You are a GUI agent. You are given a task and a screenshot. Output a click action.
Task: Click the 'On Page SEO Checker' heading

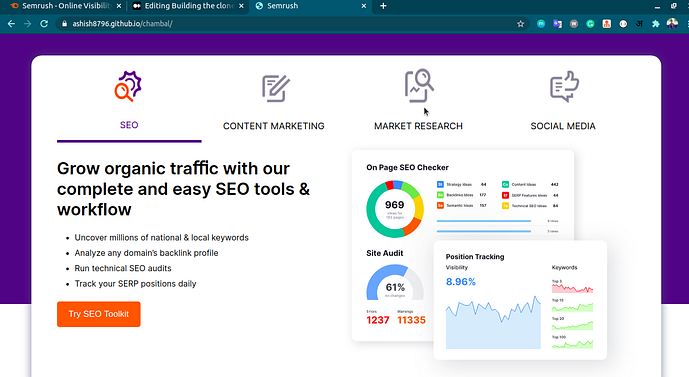tap(407, 167)
